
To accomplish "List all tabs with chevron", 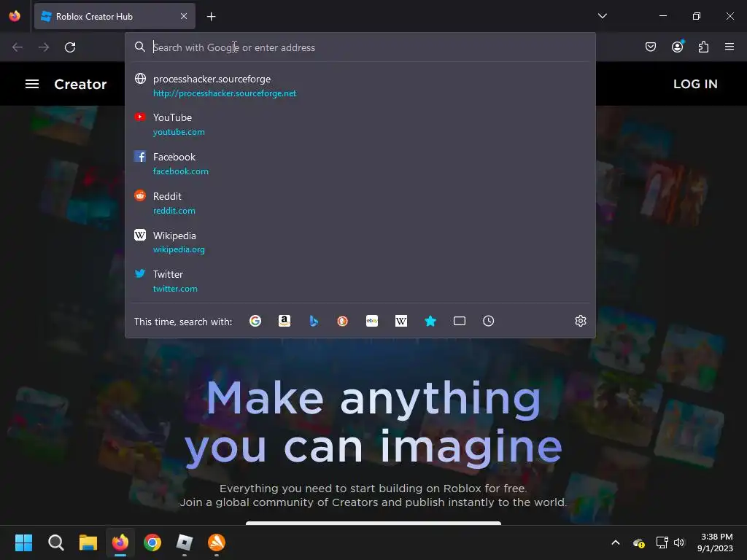I will (602, 16).
